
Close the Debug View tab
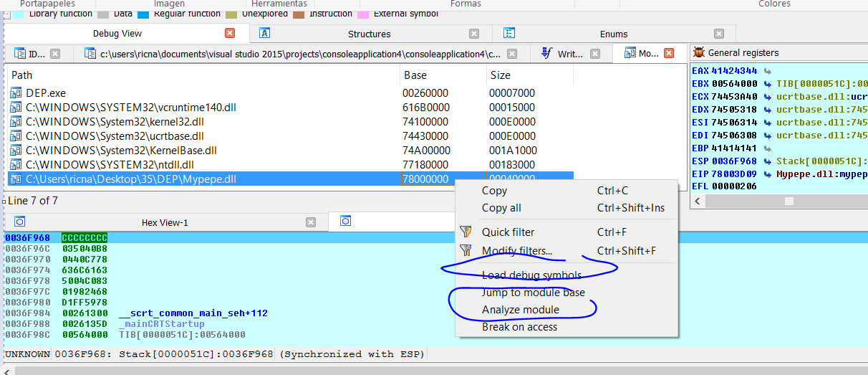pyautogui.click(x=230, y=33)
